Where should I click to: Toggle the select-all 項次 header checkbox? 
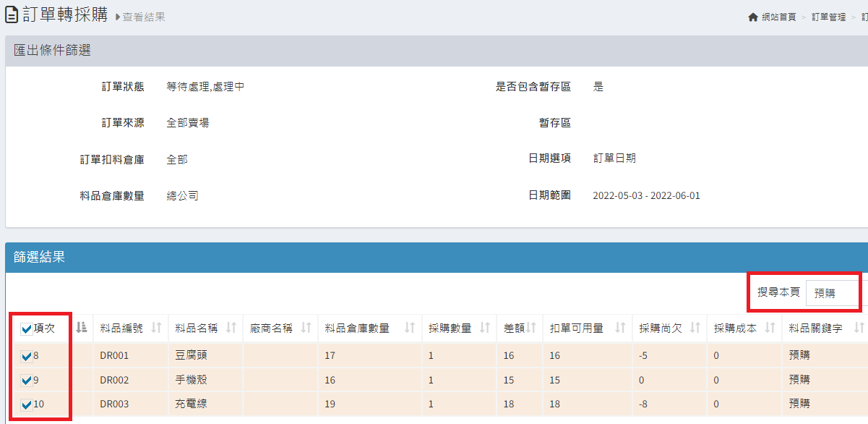[27, 329]
